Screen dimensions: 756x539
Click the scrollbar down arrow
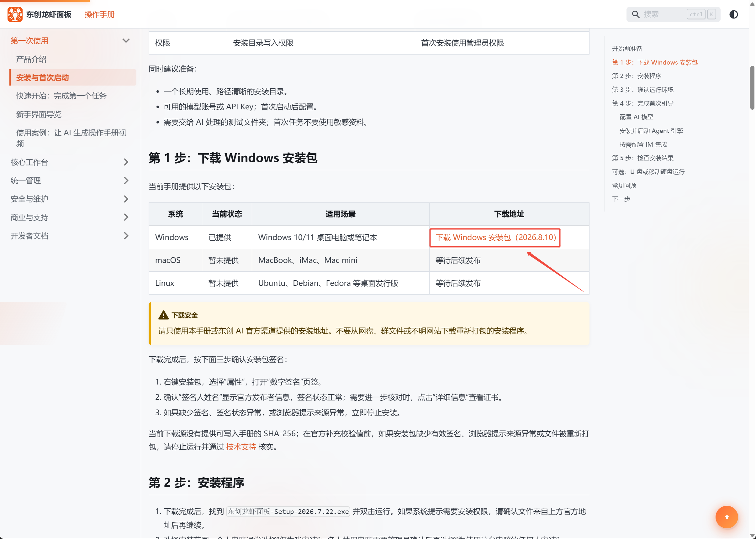coord(752,535)
